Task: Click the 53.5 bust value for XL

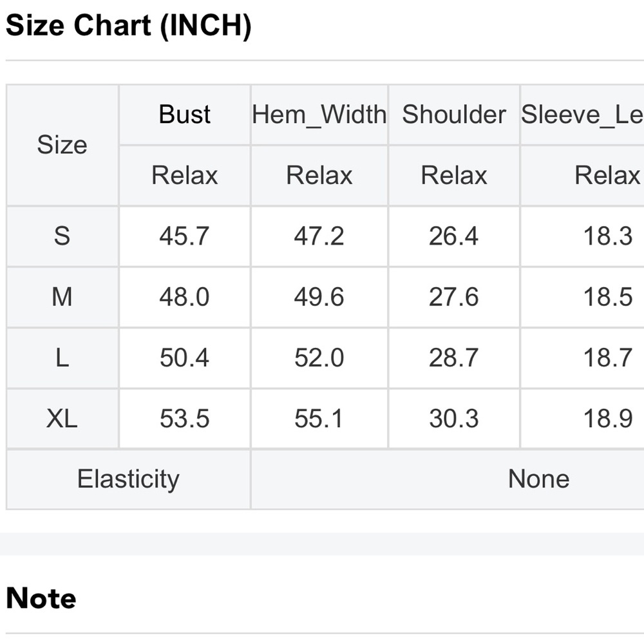Action: point(184,419)
